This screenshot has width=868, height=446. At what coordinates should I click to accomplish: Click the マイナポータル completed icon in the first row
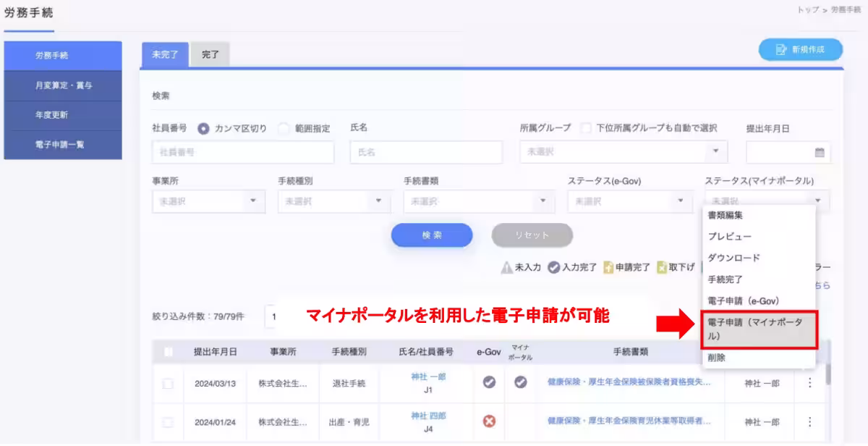pos(520,384)
